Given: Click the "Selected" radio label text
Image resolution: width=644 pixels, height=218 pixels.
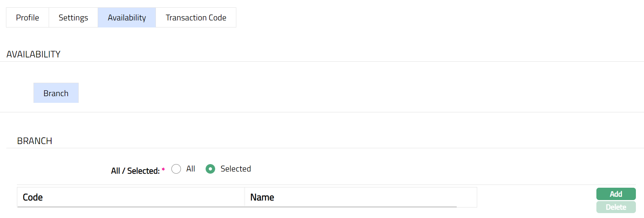Looking at the screenshot, I should coord(236,169).
